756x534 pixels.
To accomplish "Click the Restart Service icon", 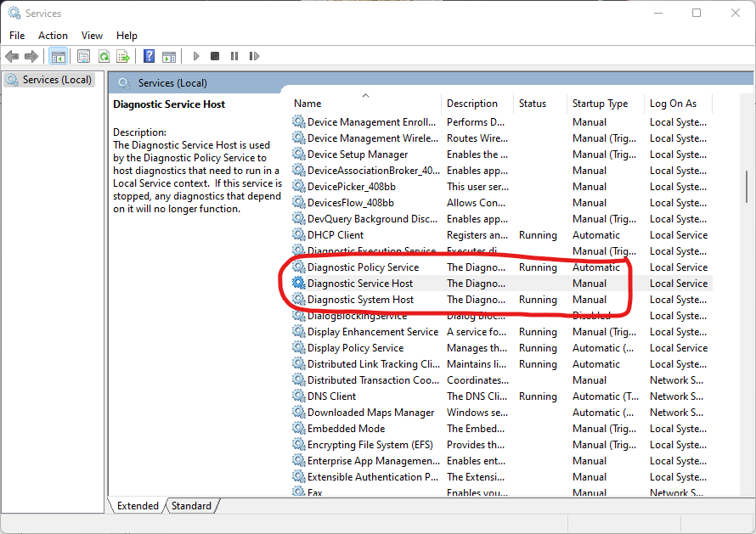I will tap(254, 56).
